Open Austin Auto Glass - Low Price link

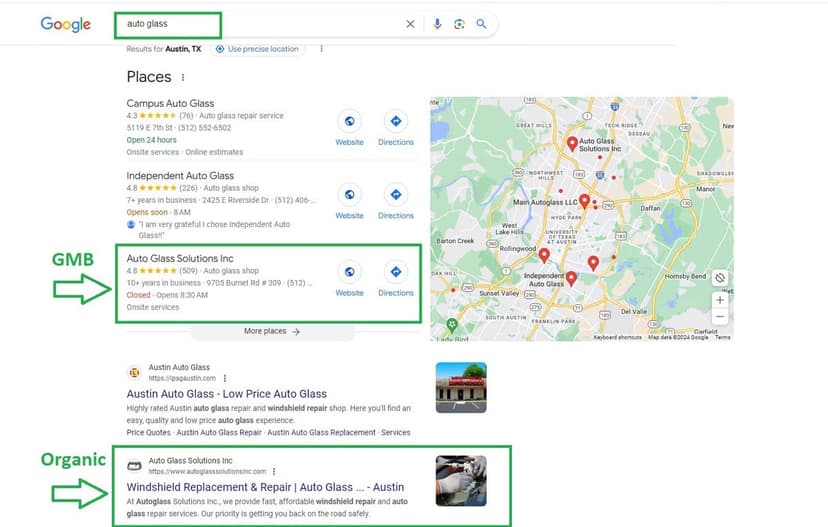(x=227, y=394)
